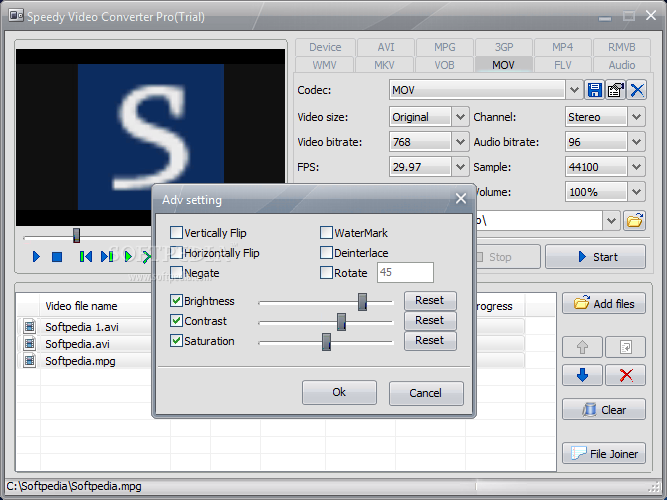Image resolution: width=667 pixels, height=500 pixels.
Task: Click the Rotate angle input field
Action: click(405, 272)
